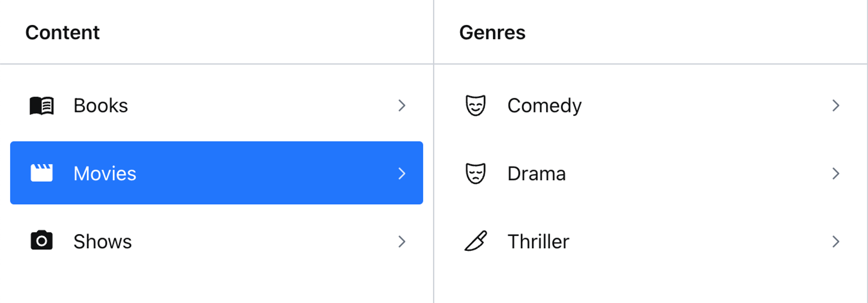Open Thriller via its right chevron

(836, 242)
